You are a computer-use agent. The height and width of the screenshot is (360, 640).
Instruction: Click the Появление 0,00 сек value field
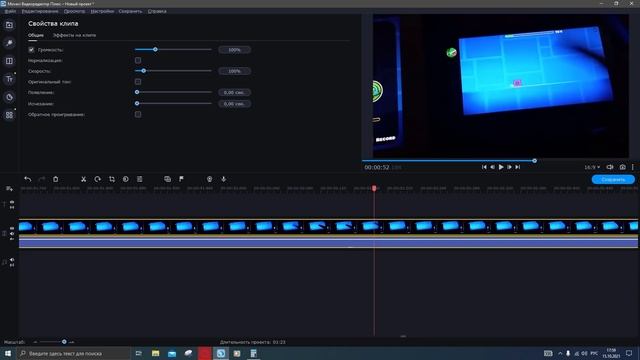[234, 93]
